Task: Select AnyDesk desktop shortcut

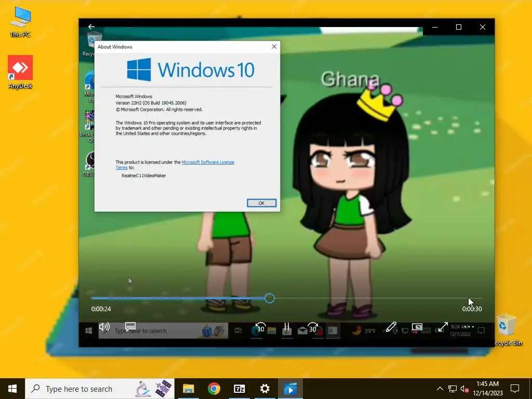Action: tap(20, 72)
